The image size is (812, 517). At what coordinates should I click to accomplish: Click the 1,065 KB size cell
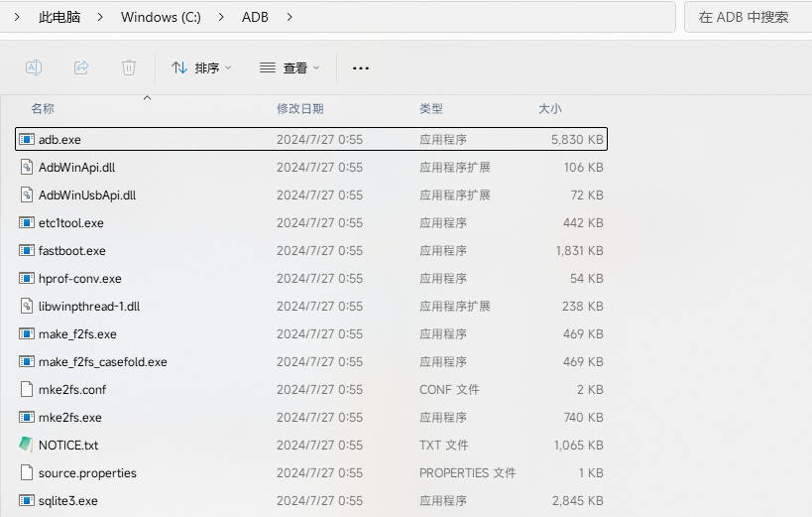tap(578, 446)
